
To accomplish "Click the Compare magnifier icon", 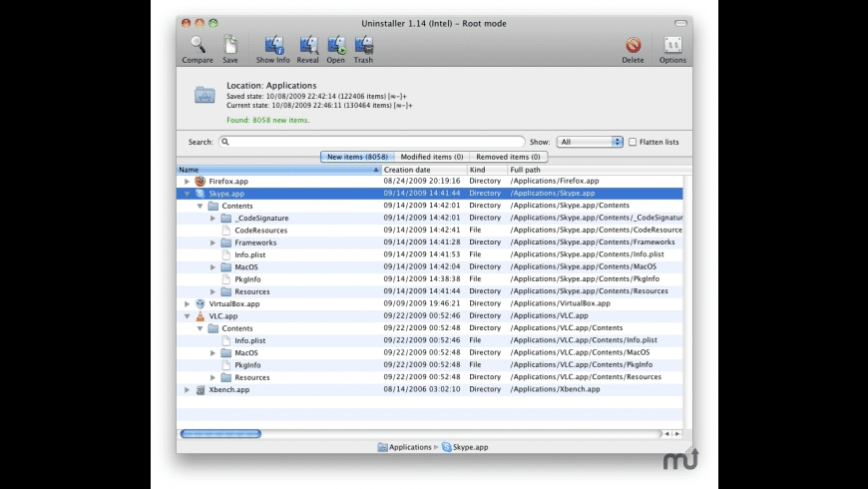I will click(198, 46).
